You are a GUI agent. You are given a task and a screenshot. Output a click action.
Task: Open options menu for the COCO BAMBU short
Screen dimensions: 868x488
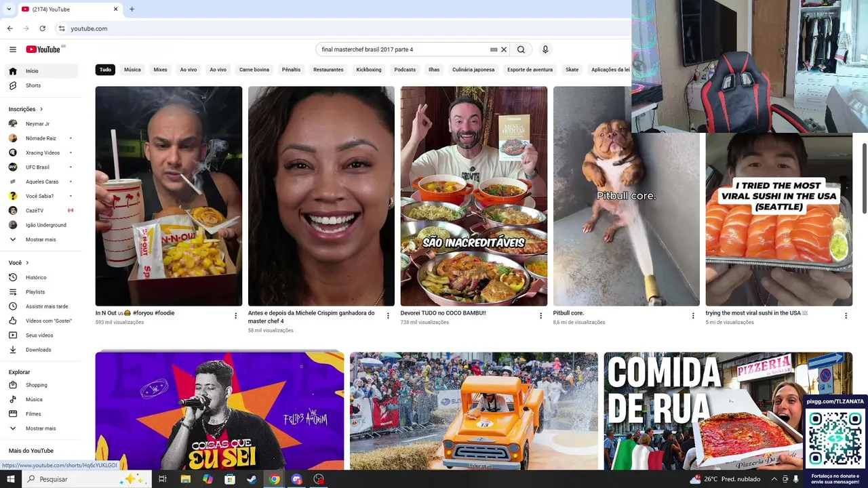point(540,316)
